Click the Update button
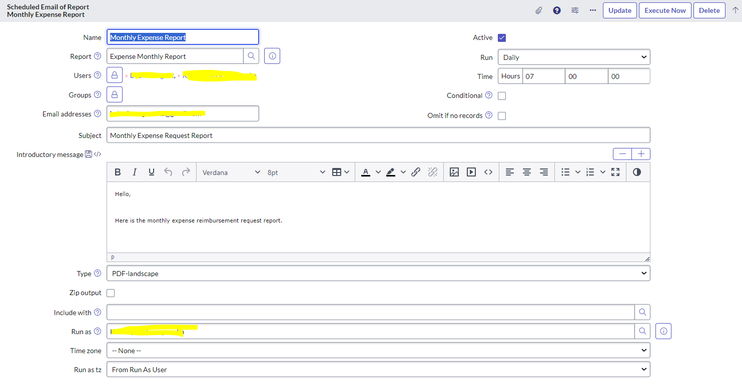This screenshot has height=385, width=742. (x=619, y=10)
